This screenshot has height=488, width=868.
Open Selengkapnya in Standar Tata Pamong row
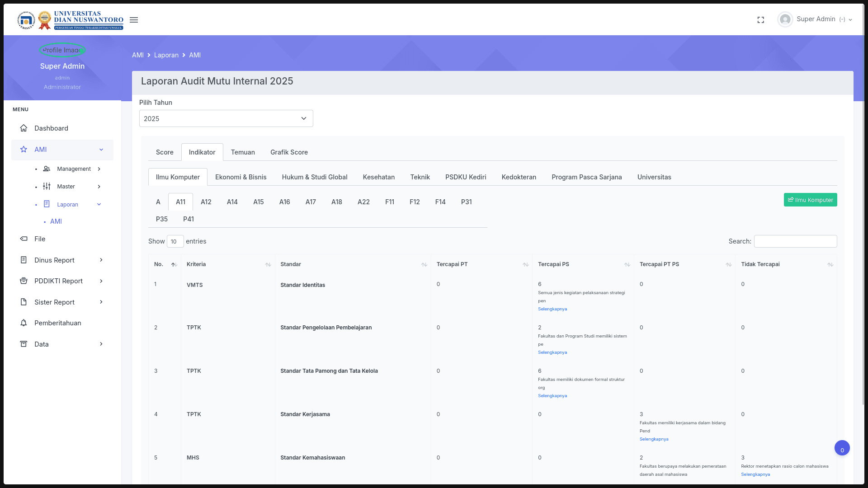tap(552, 396)
